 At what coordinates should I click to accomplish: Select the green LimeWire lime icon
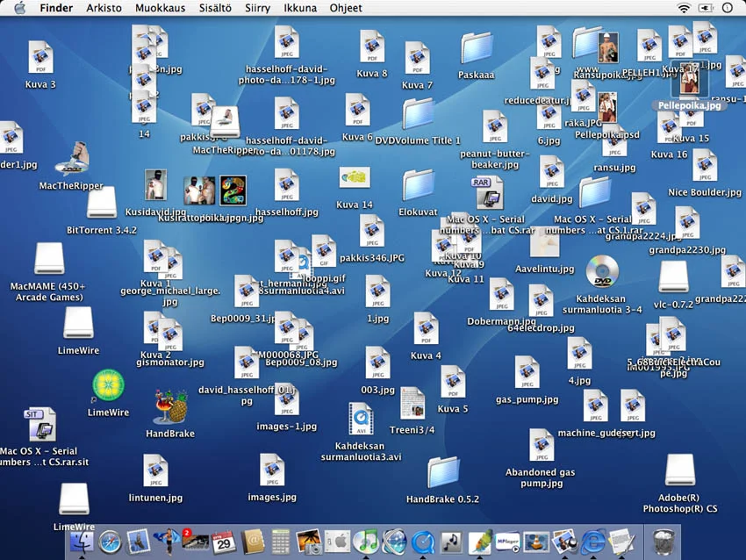coord(108,385)
